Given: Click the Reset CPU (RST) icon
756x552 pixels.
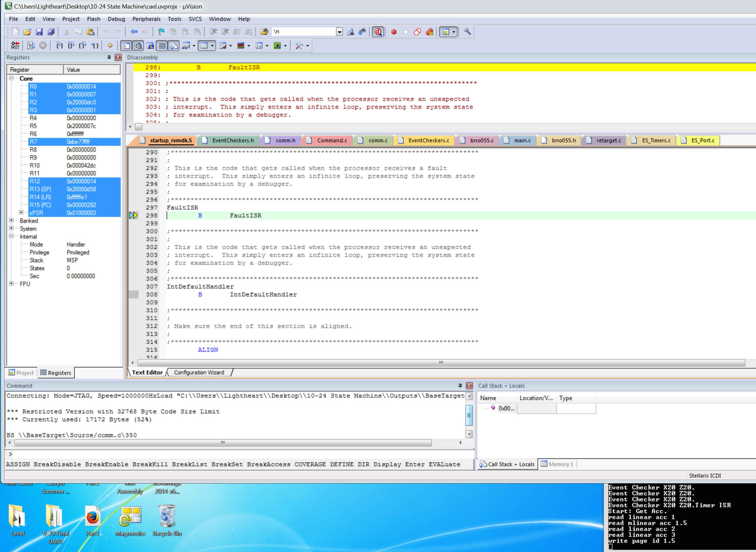Looking at the screenshot, I should tap(15, 45).
